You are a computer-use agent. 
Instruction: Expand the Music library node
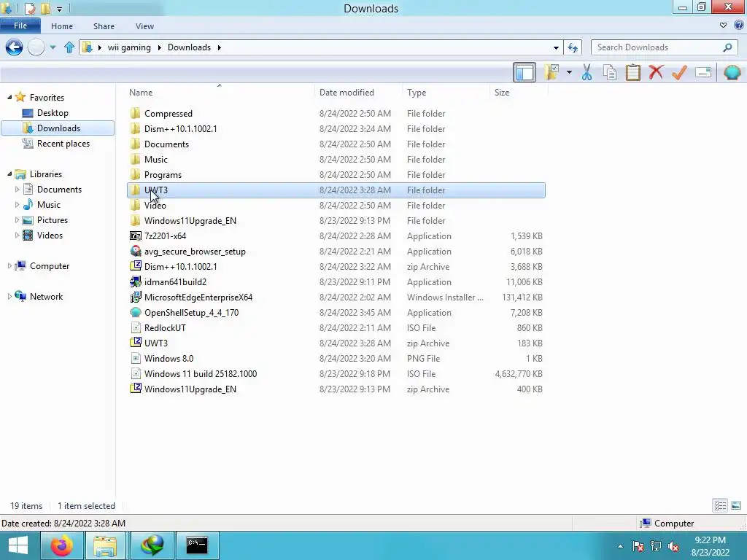tap(18, 205)
